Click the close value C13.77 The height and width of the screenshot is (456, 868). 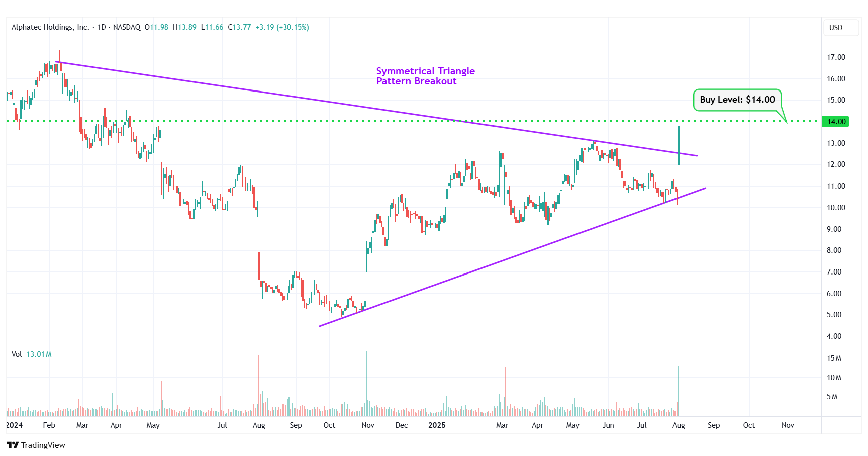239,27
